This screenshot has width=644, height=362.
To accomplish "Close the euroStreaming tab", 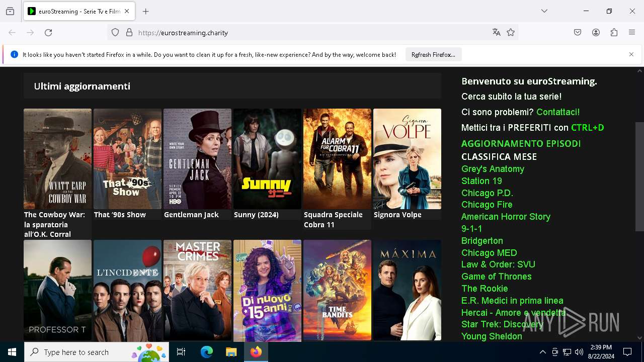I will click(127, 11).
